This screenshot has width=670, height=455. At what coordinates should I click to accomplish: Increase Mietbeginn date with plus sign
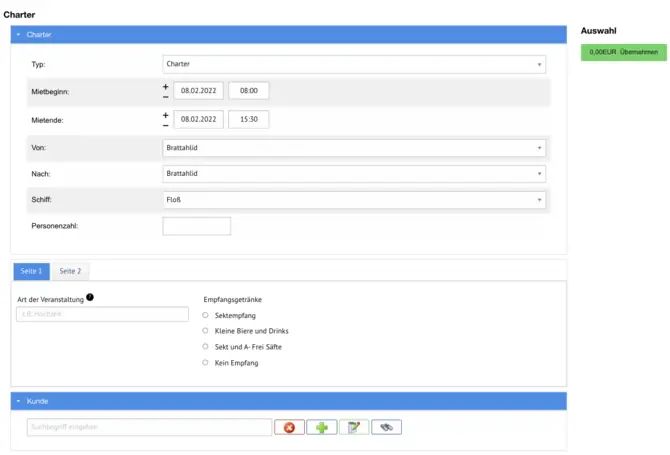click(x=166, y=86)
